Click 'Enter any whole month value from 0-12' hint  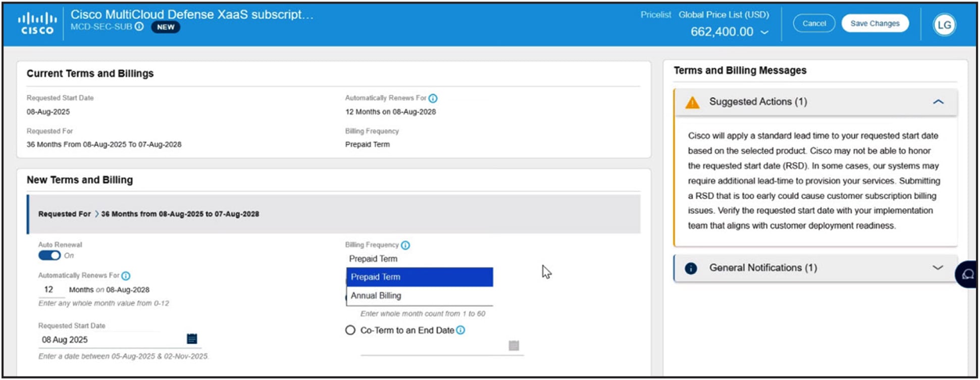104,303
